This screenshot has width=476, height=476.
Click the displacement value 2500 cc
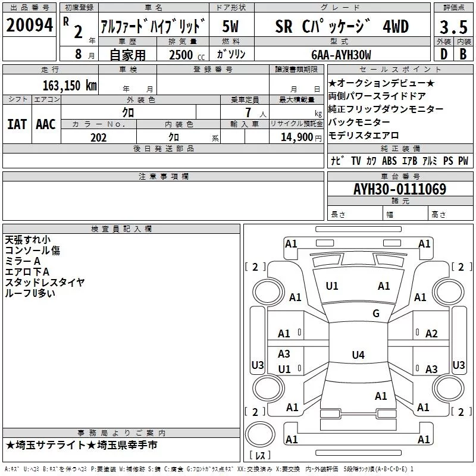click(187, 55)
